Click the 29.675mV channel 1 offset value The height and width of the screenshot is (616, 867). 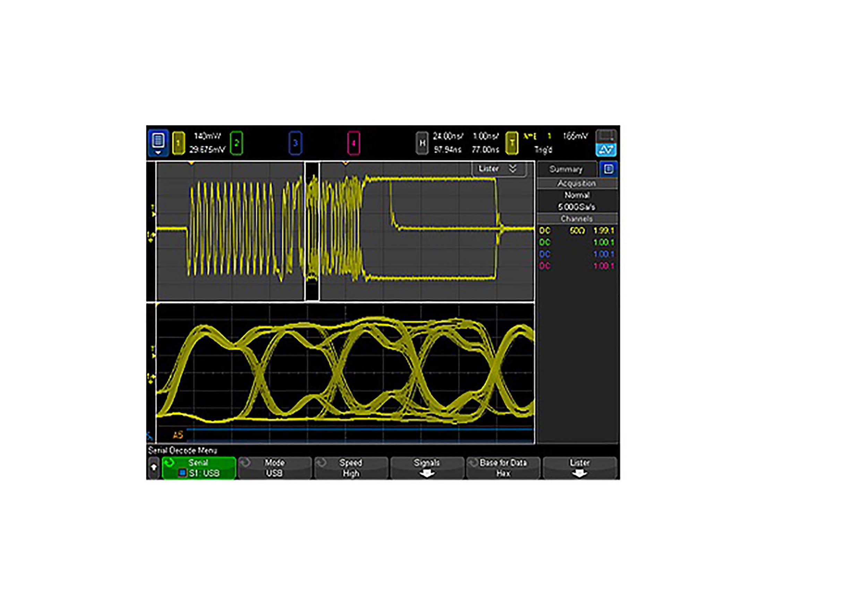pyautogui.click(x=207, y=150)
